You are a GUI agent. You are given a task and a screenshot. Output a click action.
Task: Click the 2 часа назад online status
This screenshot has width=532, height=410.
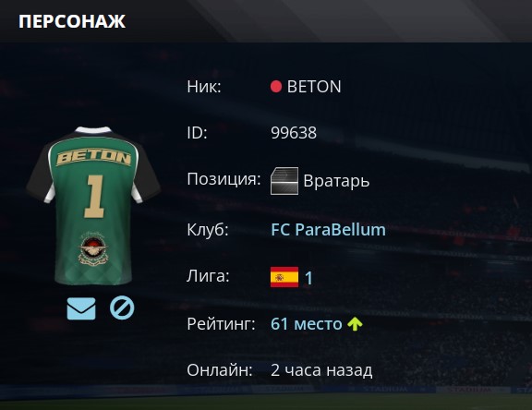point(321,370)
